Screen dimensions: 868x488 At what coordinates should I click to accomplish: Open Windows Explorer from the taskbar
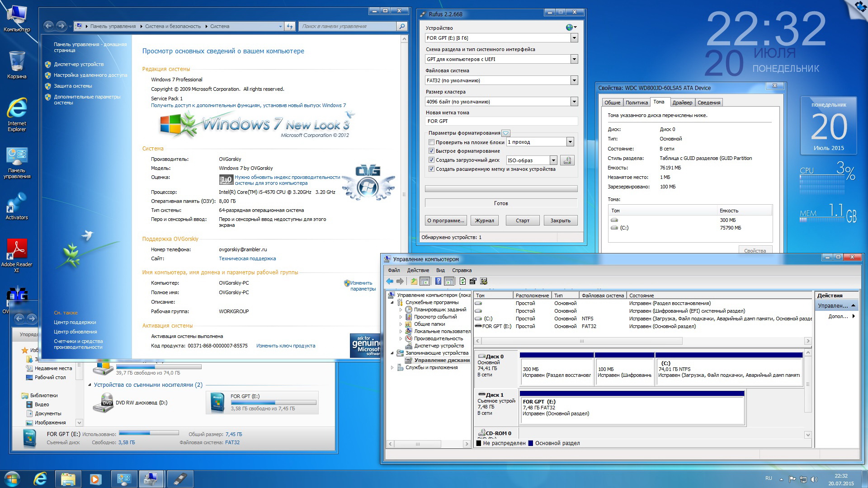pyautogui.click(x=68, y=479)
